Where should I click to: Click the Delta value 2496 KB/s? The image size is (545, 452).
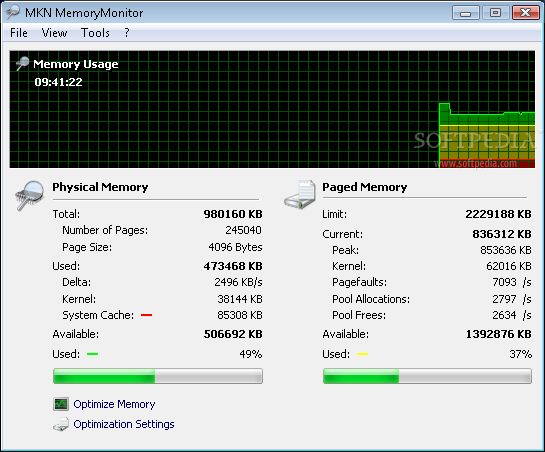tap(238, 282)
